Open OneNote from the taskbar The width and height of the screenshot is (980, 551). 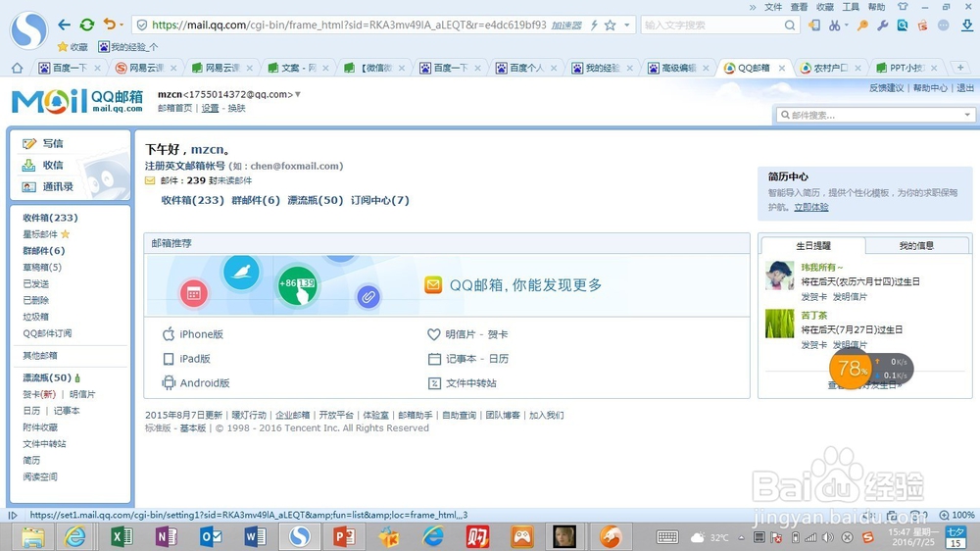[x=167, y=536]
